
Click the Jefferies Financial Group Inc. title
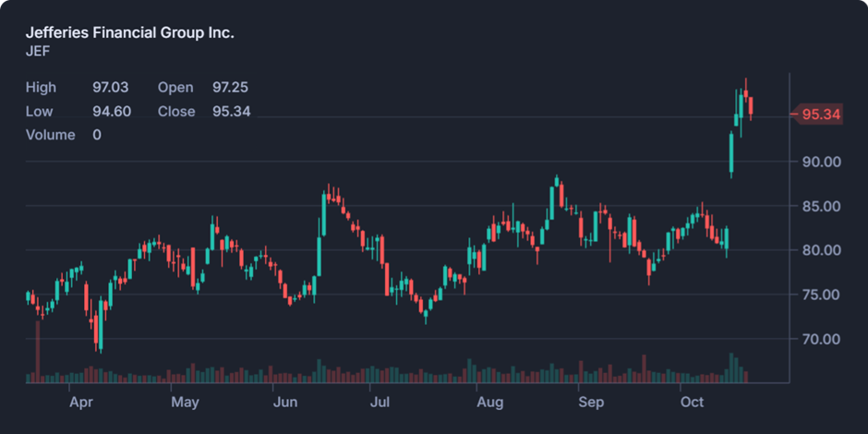pos(130,33)
